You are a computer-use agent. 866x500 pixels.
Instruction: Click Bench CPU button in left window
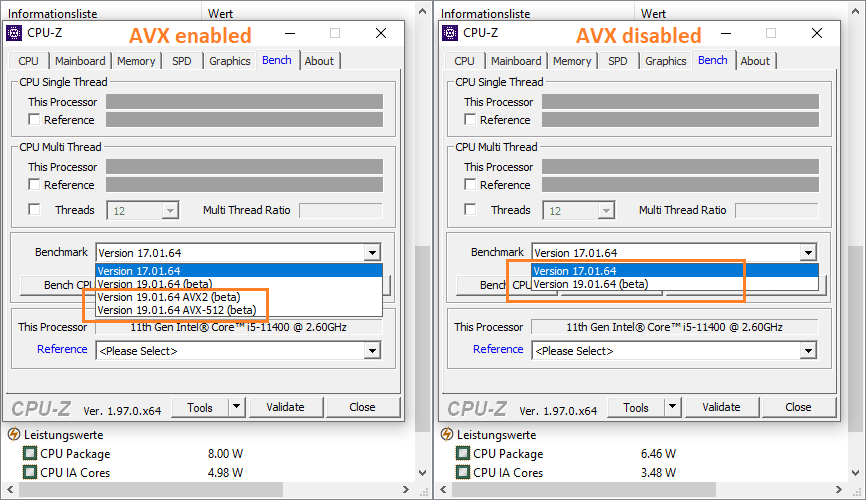click(57, 285)
